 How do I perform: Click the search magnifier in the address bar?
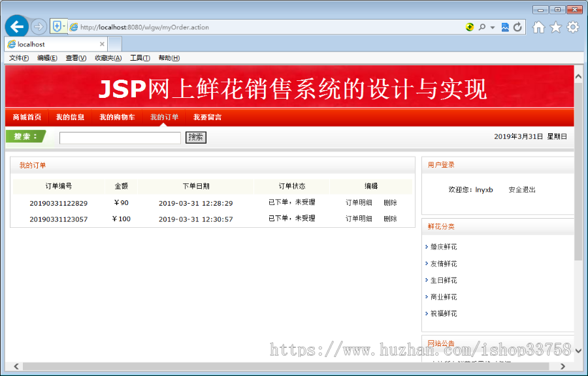pos(482,27)
